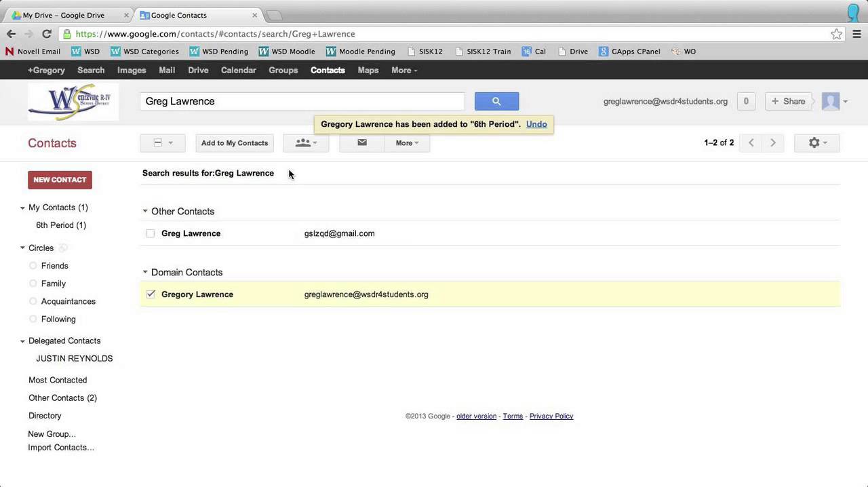Open the More dropdown in Google bar

404,70
